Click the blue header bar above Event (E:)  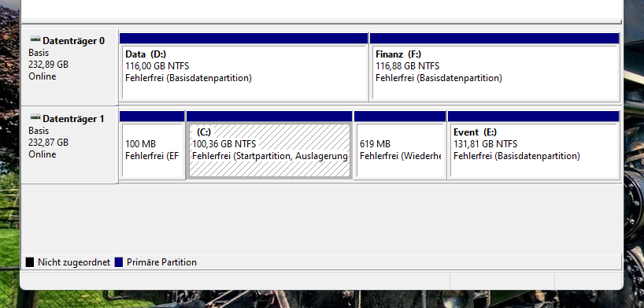[x=533, y=117]
